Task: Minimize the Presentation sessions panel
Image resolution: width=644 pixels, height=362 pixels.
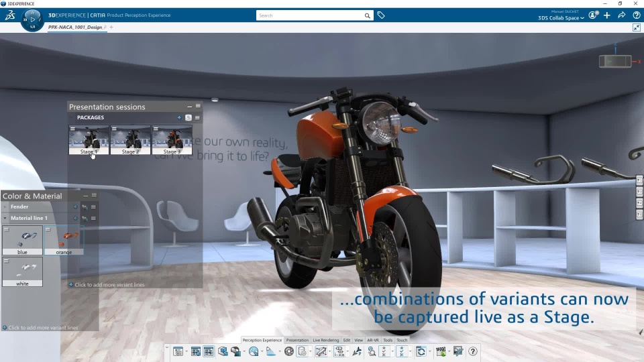Action: click(189, 107)
